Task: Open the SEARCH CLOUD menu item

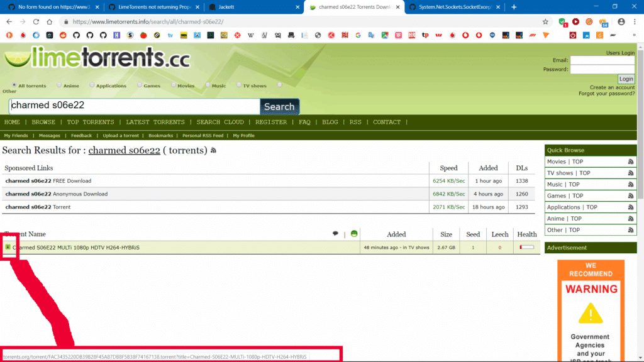Action: click(x=220, y=123)
